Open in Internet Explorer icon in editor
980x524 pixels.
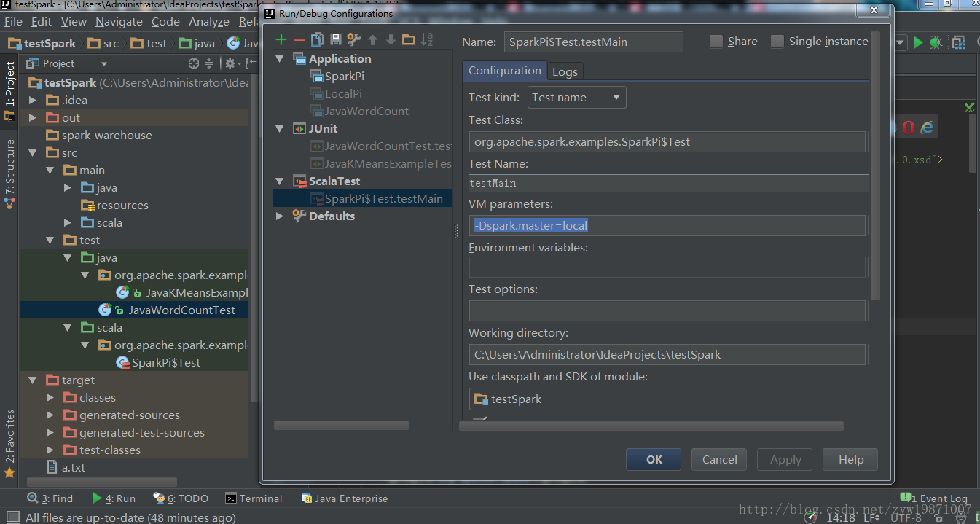click(927, 128)
